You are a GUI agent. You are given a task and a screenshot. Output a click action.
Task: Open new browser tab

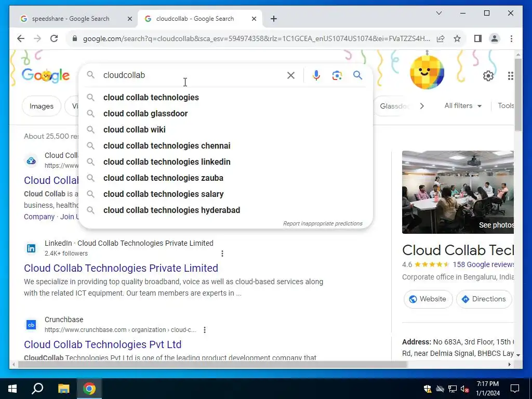274,19
